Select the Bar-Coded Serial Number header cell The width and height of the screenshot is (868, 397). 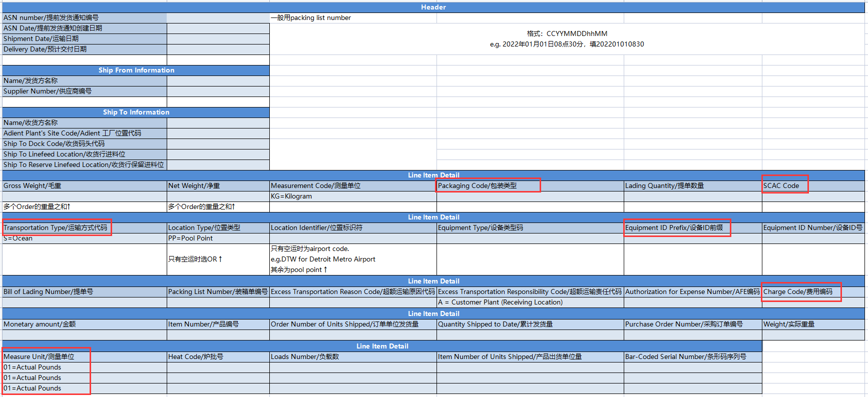692,356
